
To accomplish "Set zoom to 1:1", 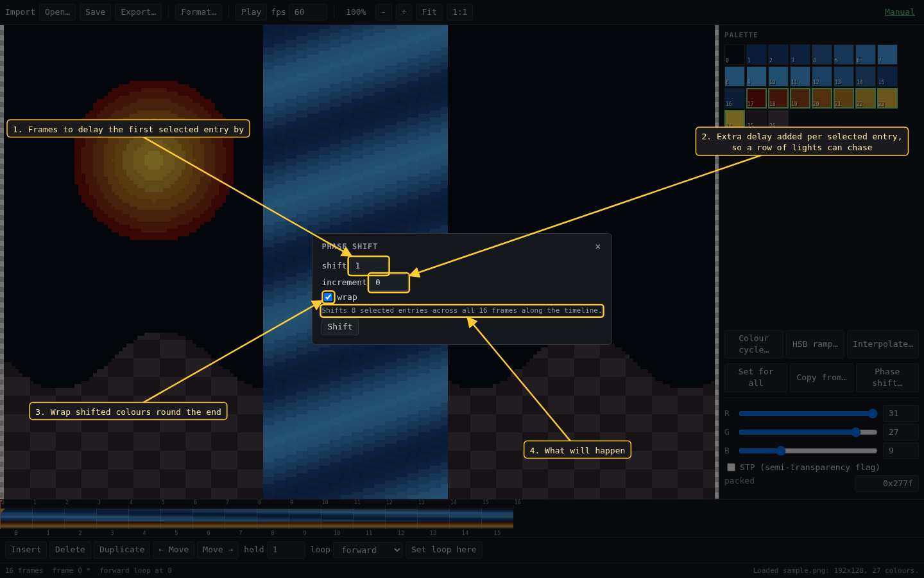I will pyautogui.click(x=459, y=12).
